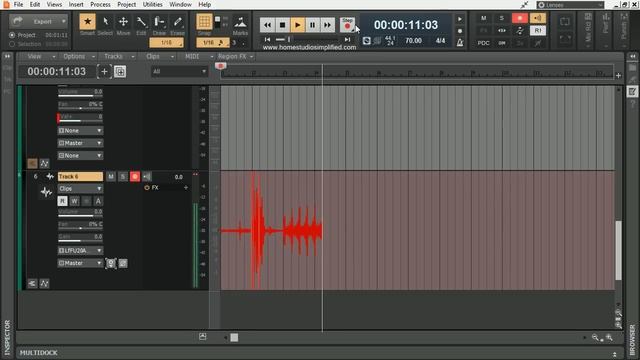Stop playback in the transport
Screen dimensions: 640x360
282,25
